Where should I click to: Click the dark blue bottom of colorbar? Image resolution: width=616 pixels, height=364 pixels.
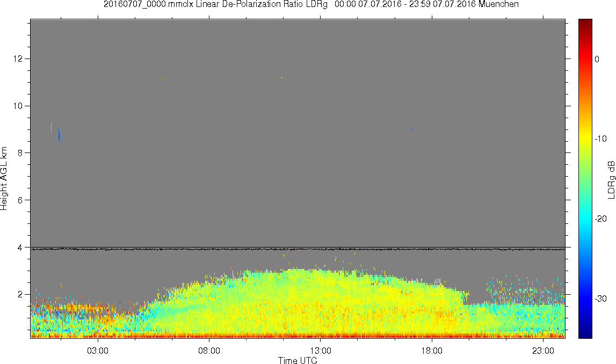585,334
